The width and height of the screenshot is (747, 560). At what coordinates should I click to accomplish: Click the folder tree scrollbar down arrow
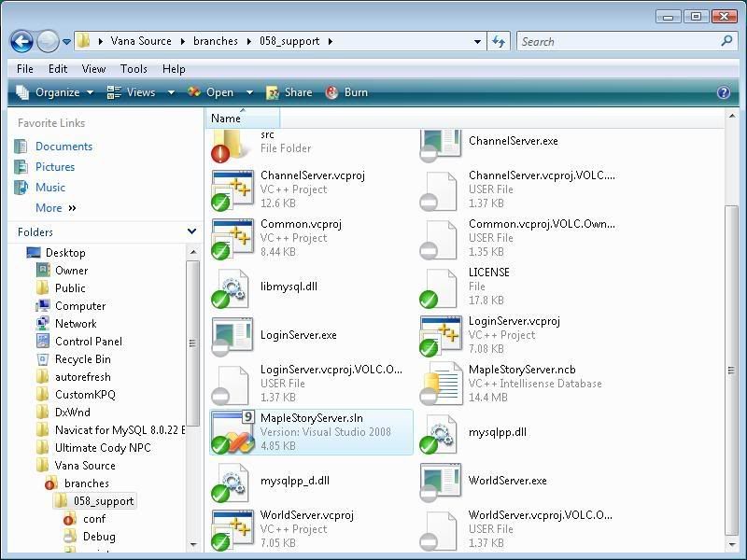(x=193, y=544)
